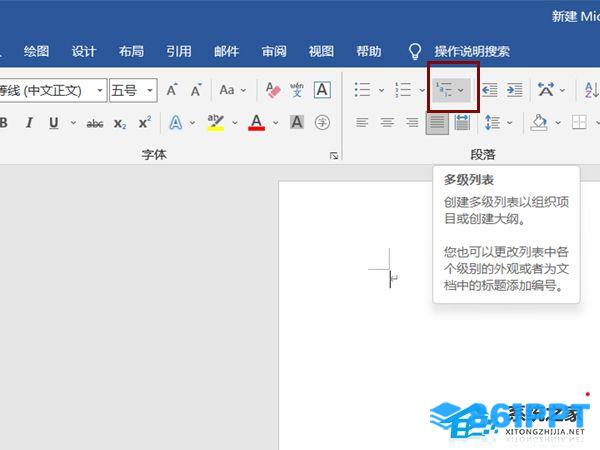Screen dimensions: 600x450
Task: Click the sort A-Z icon
Action: 592,90
